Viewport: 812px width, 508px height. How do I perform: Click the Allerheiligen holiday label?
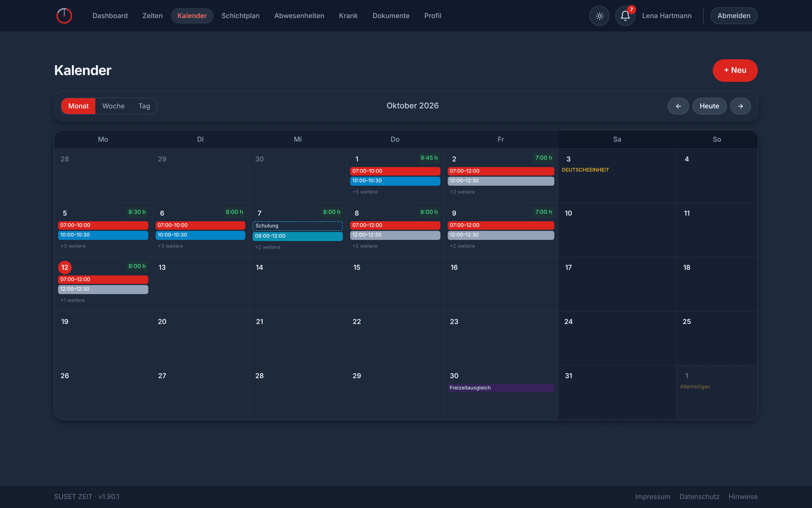click(695, 387)
